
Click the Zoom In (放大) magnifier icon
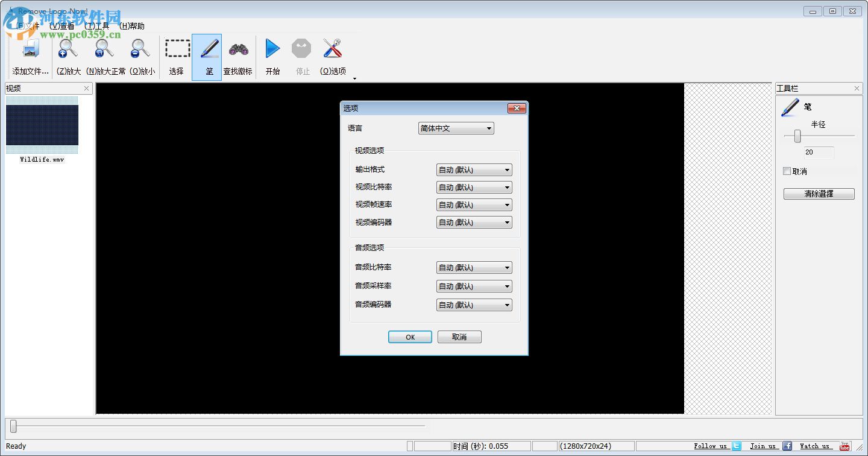68,48
